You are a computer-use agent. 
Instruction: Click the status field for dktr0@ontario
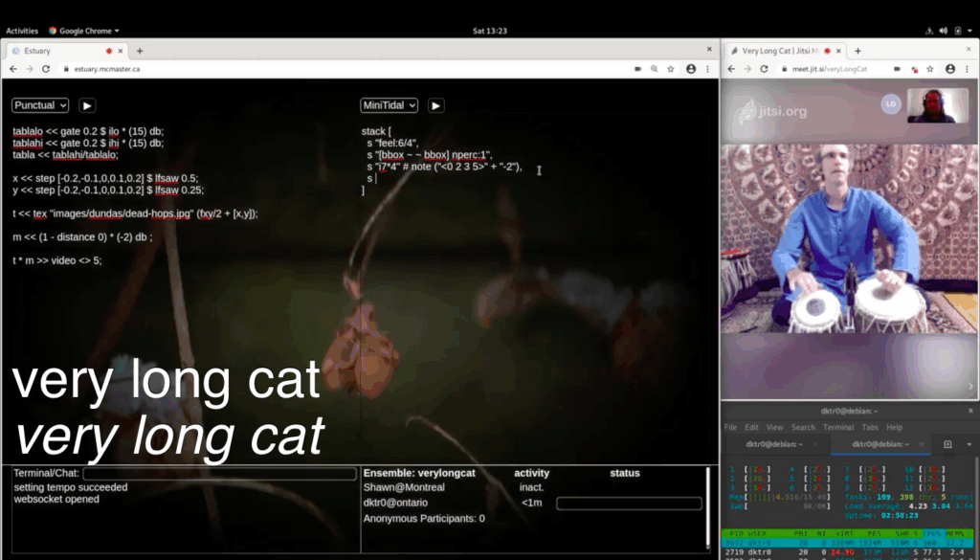coord(629,504)
